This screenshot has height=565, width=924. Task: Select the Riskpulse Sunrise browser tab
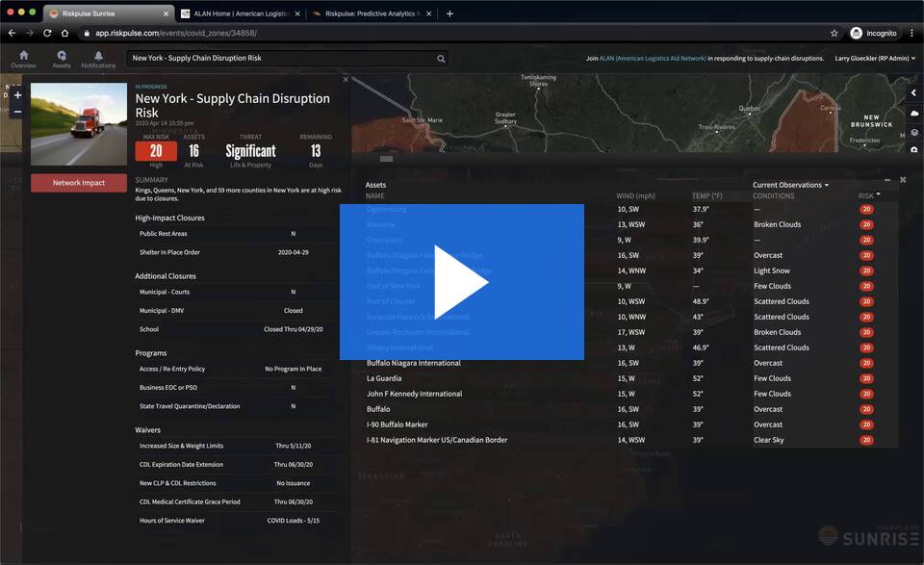pos(109,13)
